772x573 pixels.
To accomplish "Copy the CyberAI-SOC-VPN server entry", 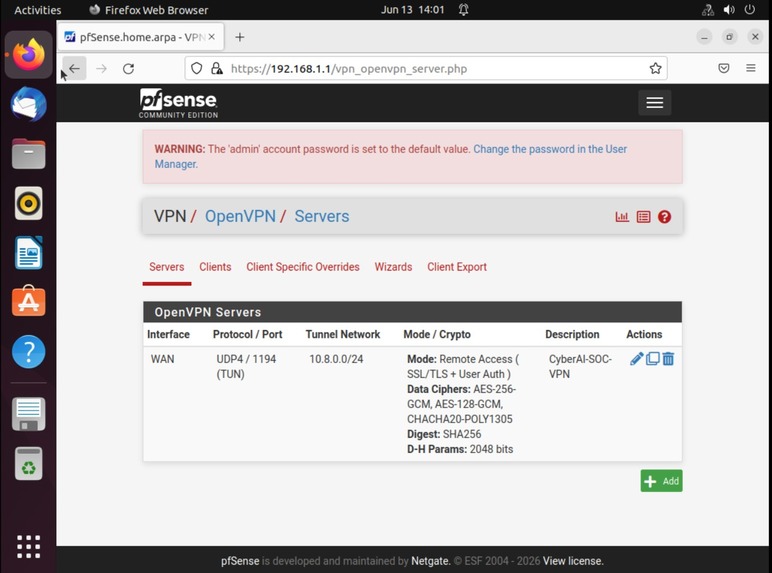I will click(x=652, y=359).
